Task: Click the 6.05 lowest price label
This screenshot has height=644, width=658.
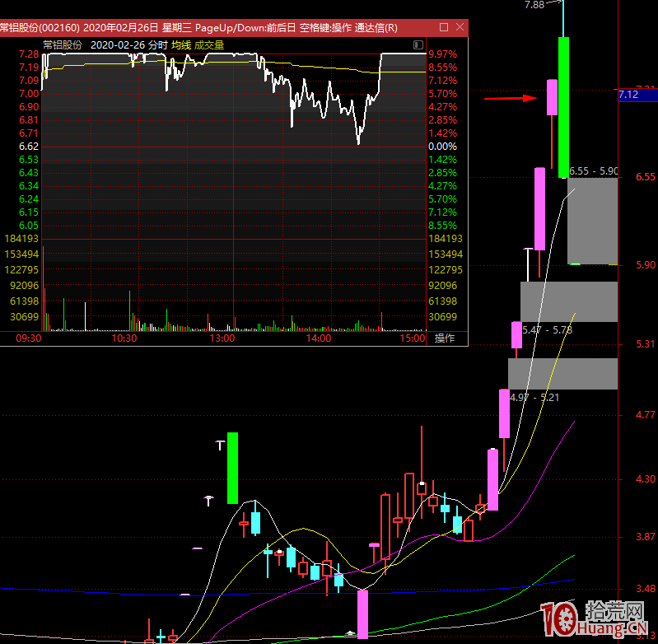Action: click(29, 226)
